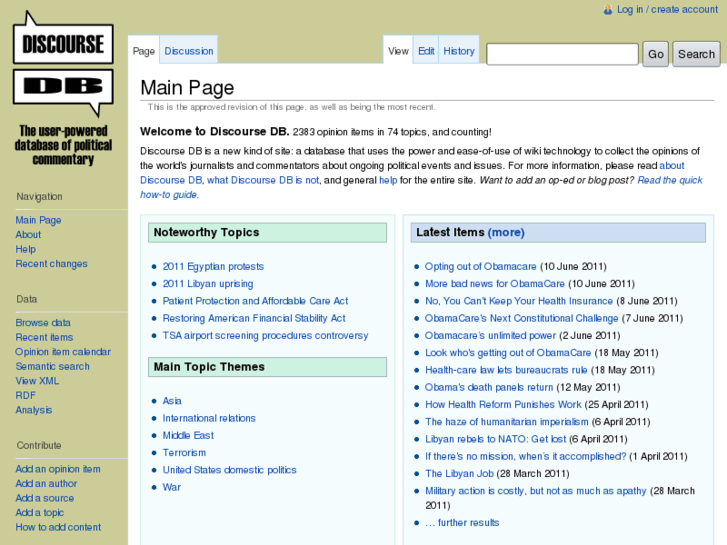Open How Health Reform Punishes Work
Viewport: 727px width, 545px height.
504,404
